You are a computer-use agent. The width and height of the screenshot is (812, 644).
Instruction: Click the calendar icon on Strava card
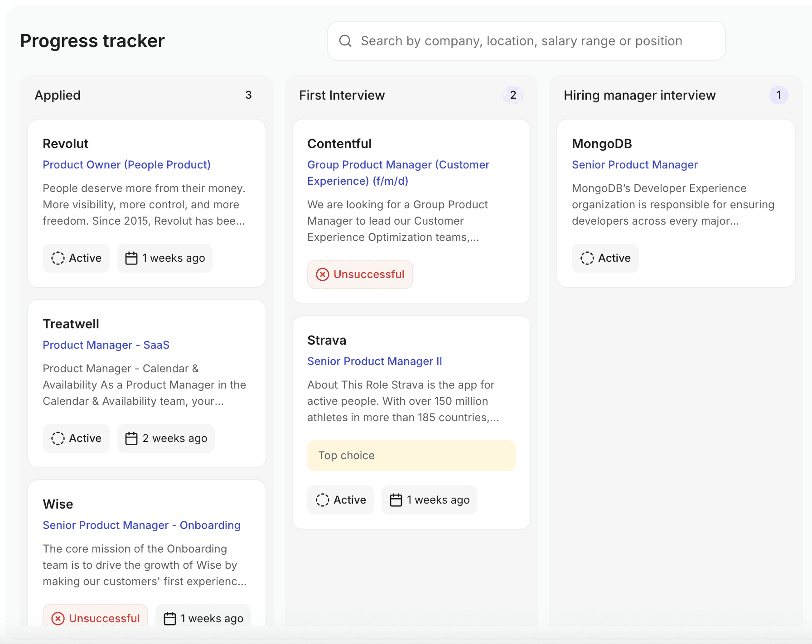click(x=396, y=500)
